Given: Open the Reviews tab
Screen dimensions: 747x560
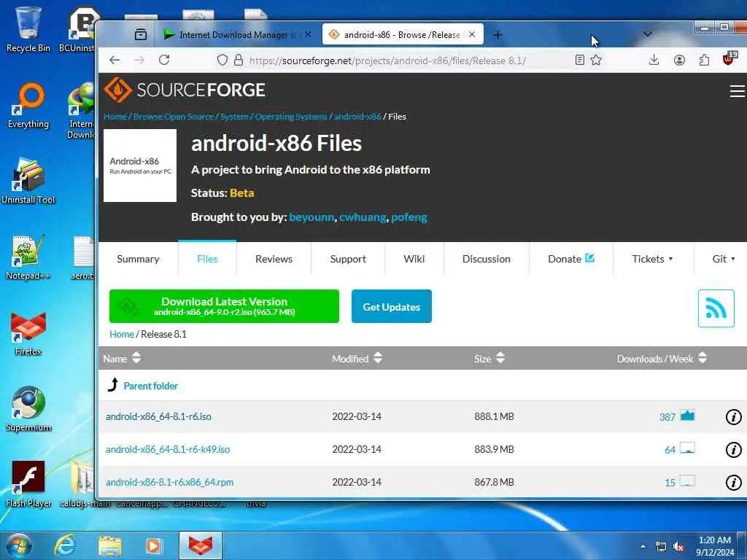Looking at the screenshot, I should pyautogui.click(x=274, y=259).
